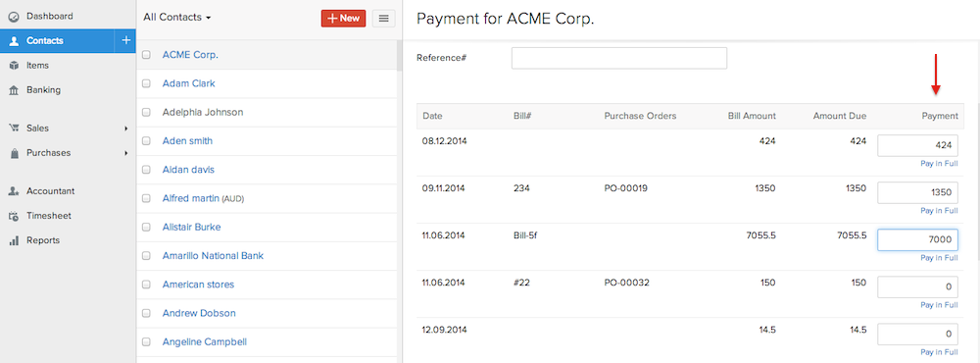
Task: Click the contact list scrollbar
Action: tap(400, 56)
